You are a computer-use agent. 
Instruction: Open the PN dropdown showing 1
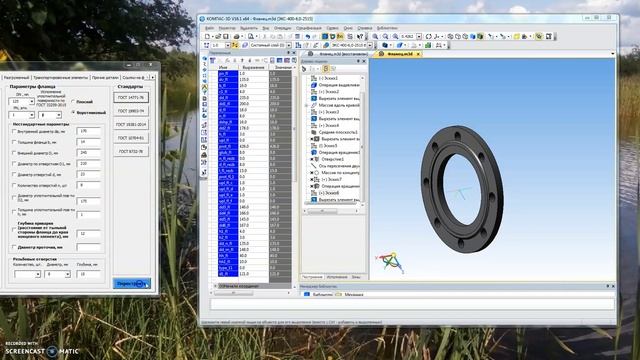(31, 115)
